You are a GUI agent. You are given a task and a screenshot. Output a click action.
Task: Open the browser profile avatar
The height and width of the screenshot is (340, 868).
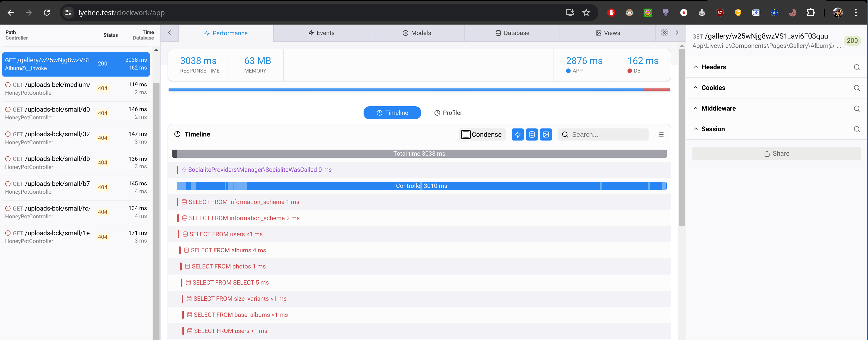tap(838, 13)
